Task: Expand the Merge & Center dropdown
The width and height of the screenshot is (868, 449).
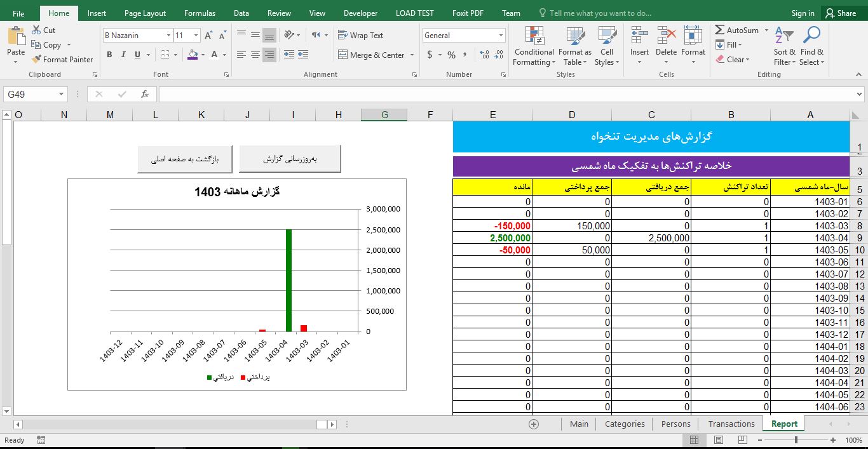Action: (412, 55)
